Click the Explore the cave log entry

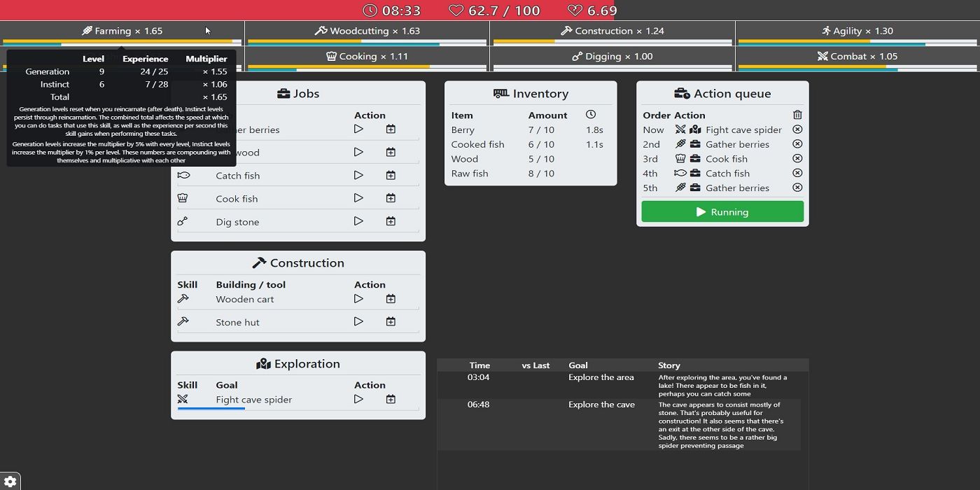coord(601,405)
